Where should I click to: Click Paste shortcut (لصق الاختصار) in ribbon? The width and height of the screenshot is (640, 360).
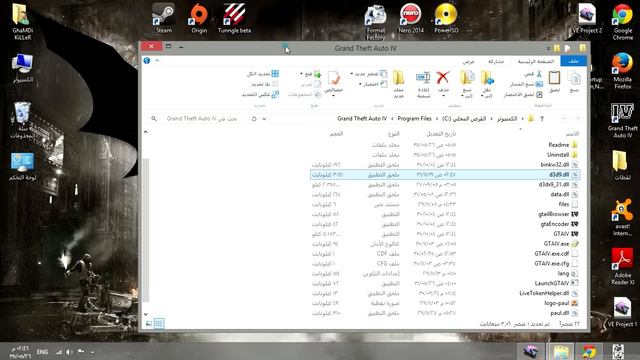point(523,95)
